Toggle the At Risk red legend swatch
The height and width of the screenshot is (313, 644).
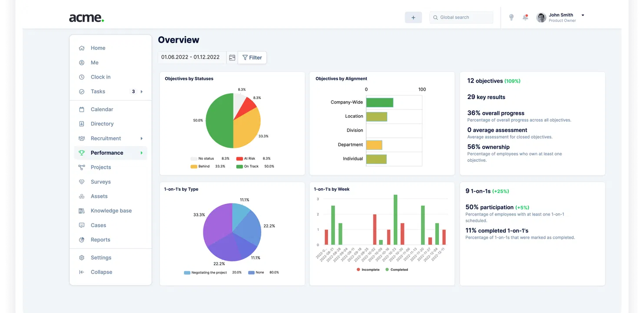coord(239,159)
